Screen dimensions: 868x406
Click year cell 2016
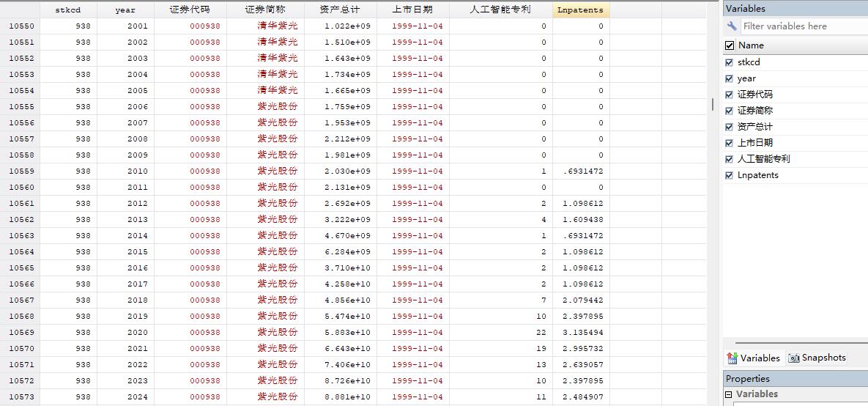(x=137, y=268)
